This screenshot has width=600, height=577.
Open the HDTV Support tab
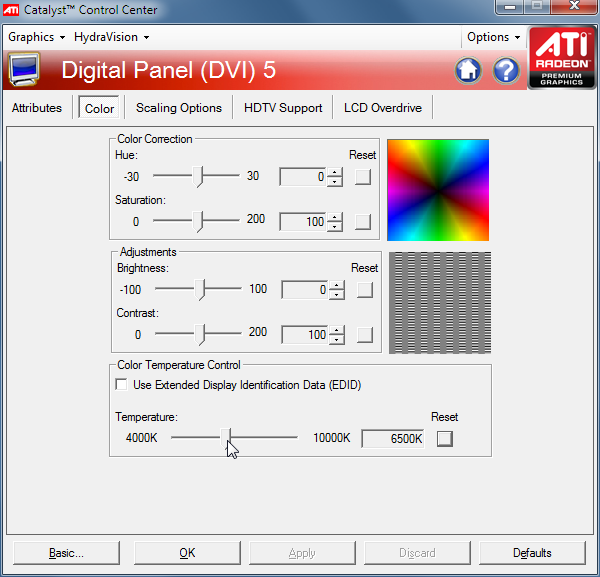[283, 108]
